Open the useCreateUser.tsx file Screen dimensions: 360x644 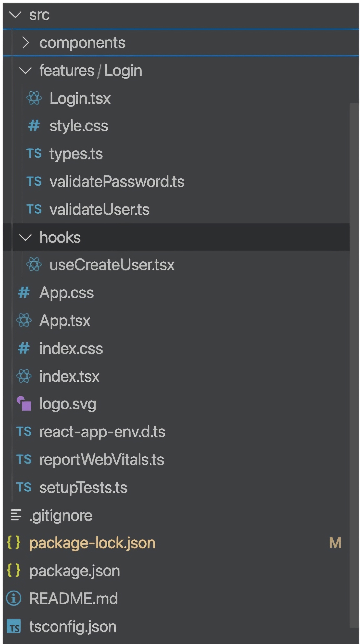pyautogui.click(x=112, y=265)
